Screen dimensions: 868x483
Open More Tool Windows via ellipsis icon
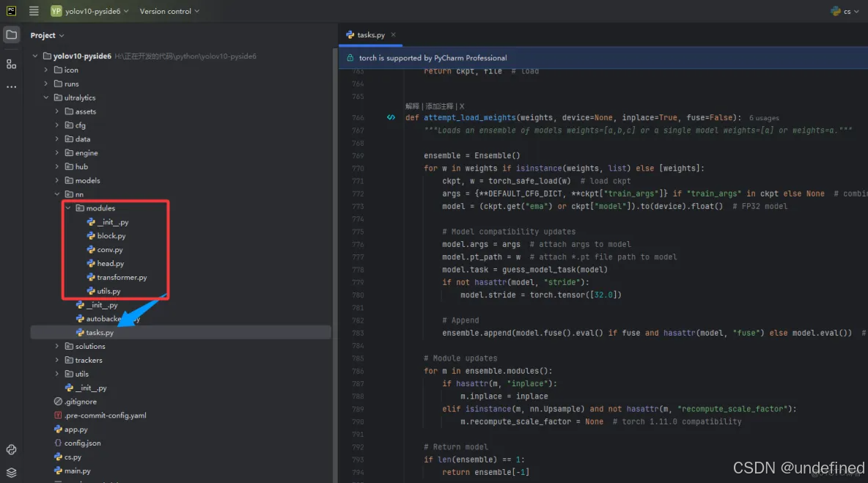pos(10,87)
